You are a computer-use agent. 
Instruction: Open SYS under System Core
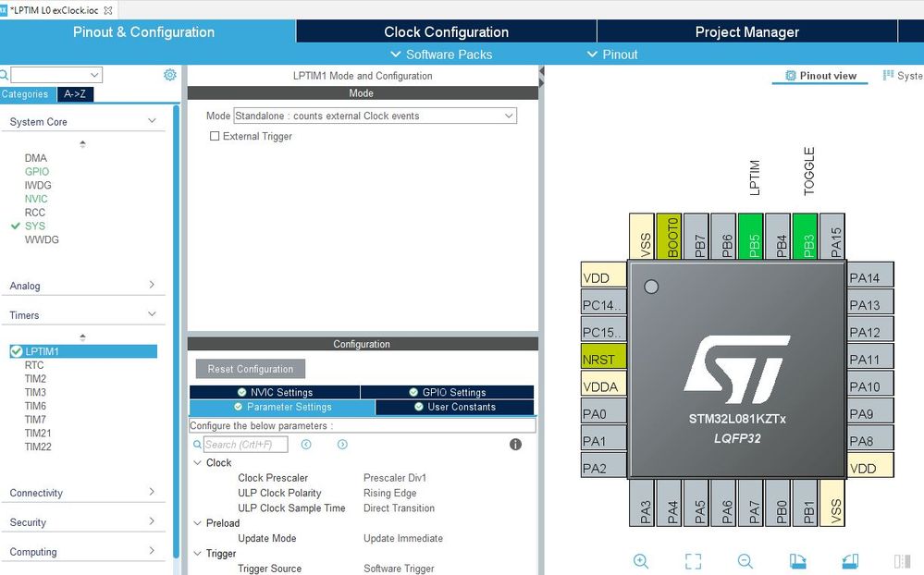coord(35,226)
